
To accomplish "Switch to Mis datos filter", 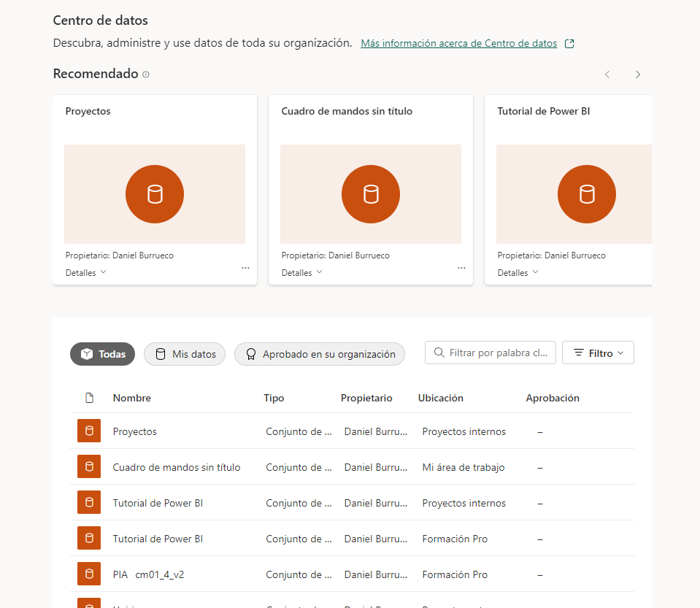I will click(x=185, y=354).
